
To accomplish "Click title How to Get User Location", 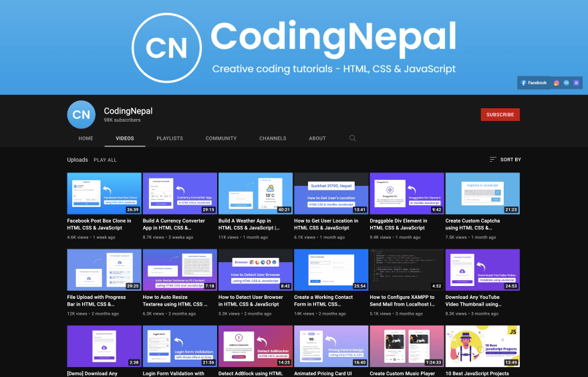I will [326, 225].
